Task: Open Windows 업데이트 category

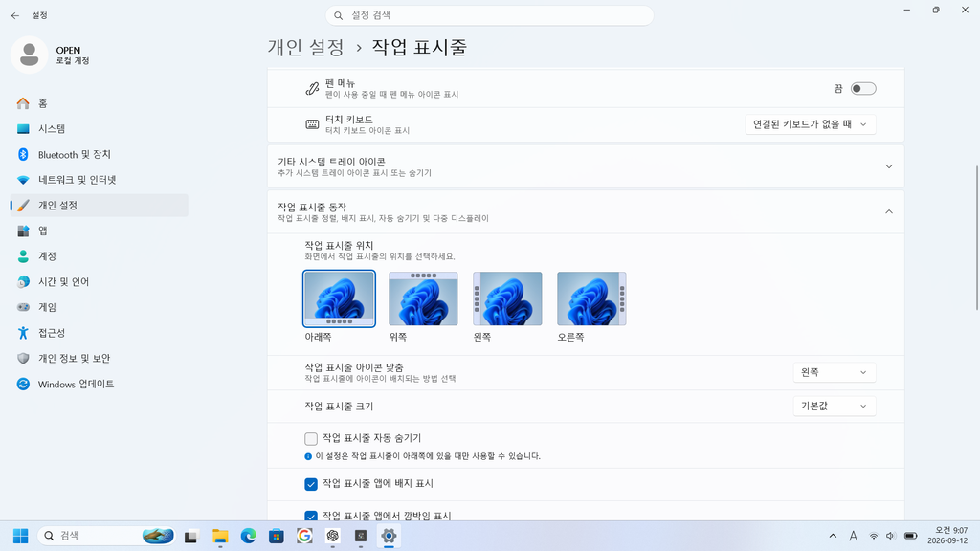Action: point(99,385)
